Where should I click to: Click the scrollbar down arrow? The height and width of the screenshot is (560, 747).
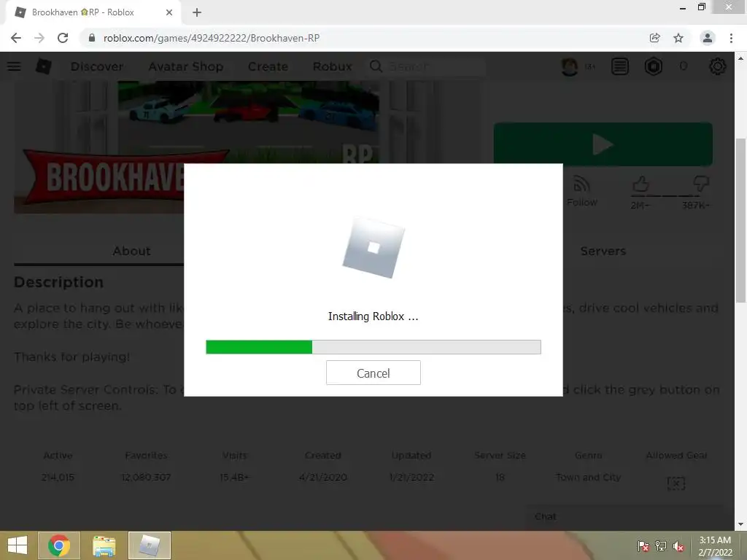coord(740,524)
